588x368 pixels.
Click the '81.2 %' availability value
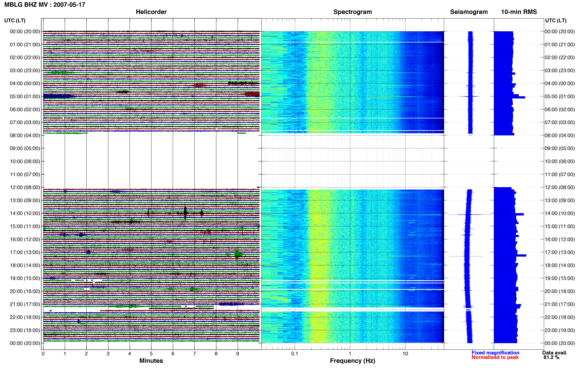click(x=551, y=357)
